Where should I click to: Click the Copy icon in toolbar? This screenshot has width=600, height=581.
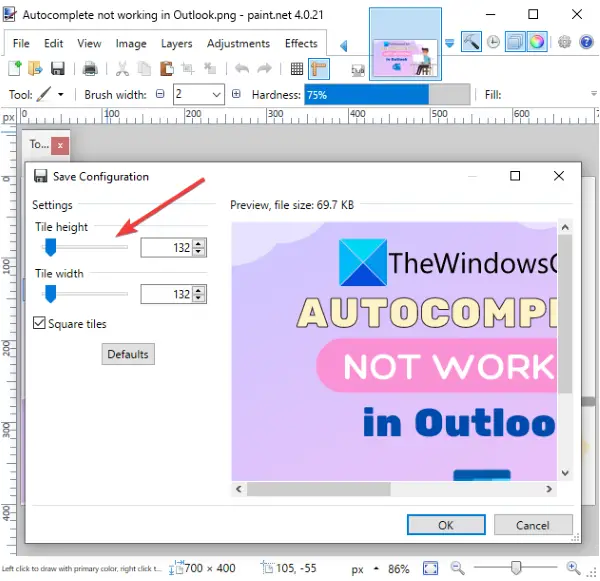coord(144,69)
